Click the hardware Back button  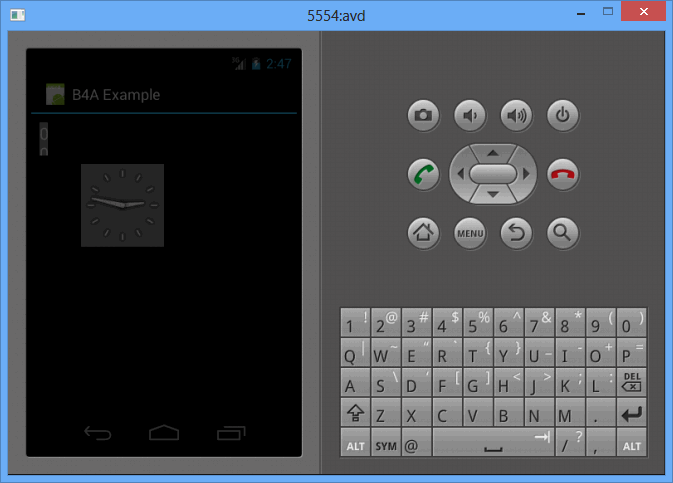pos(516,233)
